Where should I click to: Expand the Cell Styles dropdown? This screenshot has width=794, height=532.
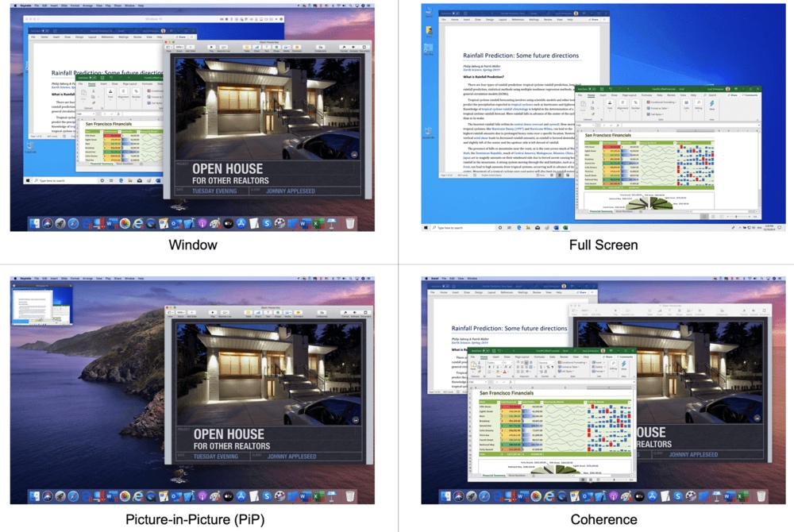pyautogui.click(x=567, y=371)
